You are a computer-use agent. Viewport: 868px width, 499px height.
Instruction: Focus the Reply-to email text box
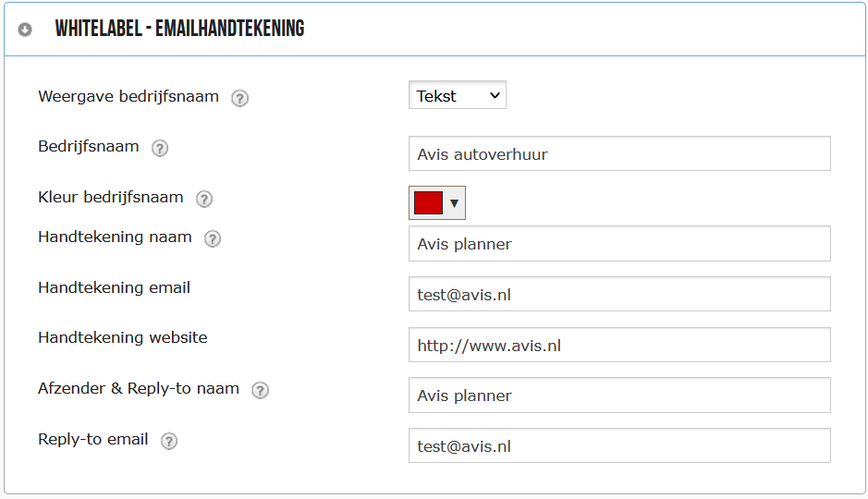click(x=619, y=446)
